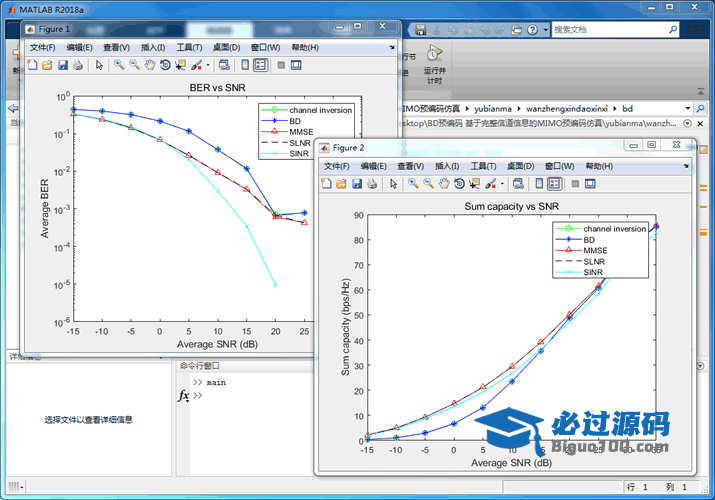
Task: Enable Rotate 3D tool in Figure 1
Action: [165, 65]
